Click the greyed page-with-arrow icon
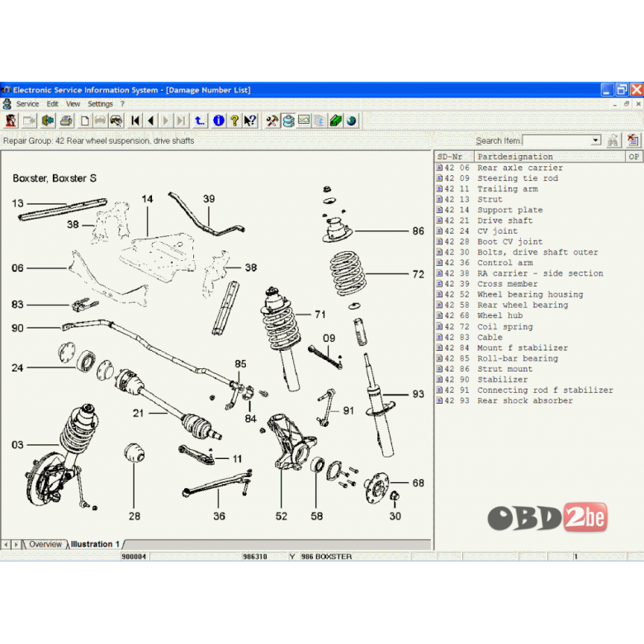644x644 pixels. [x=29, y=121]
